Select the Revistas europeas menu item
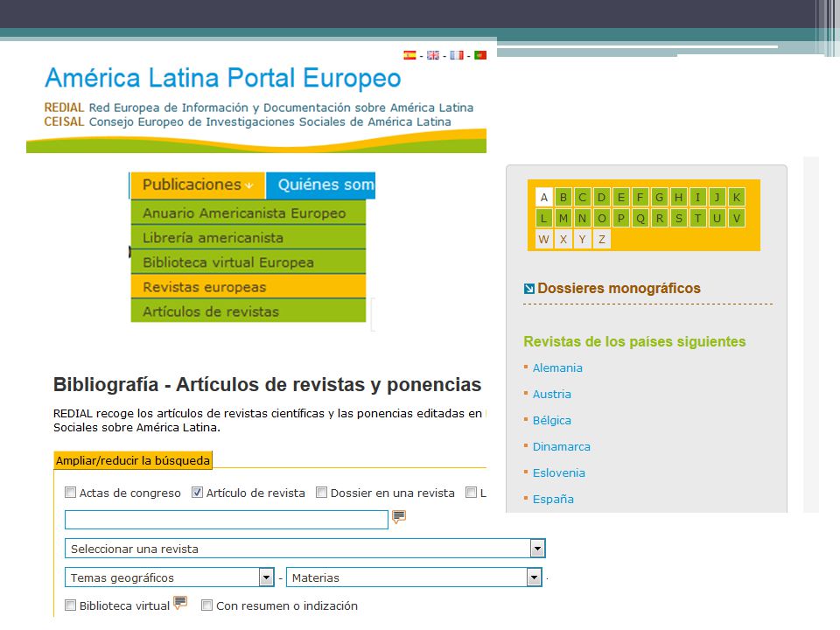The width and height of the screenshot is (840, 630). (x=248, y=287)
